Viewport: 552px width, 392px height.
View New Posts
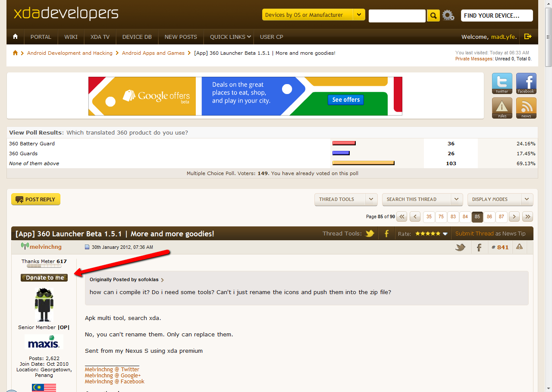[x=181, y=37]
